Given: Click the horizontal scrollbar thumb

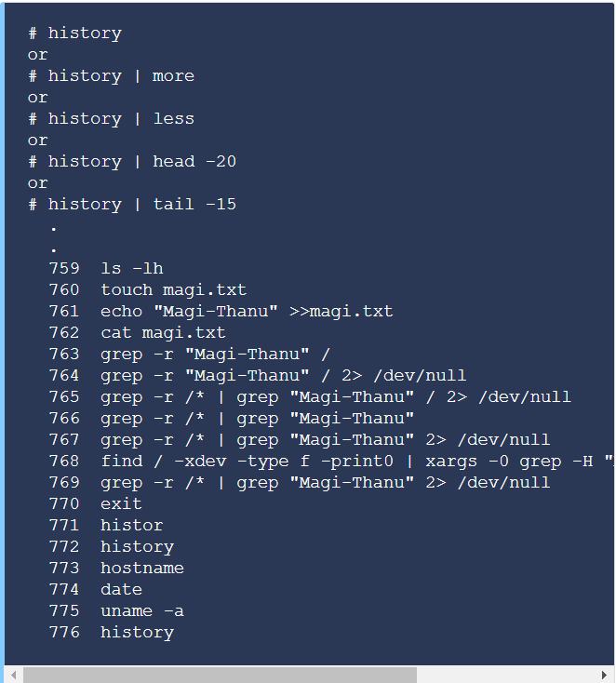Looking at the screenshot, I should 220,675.
